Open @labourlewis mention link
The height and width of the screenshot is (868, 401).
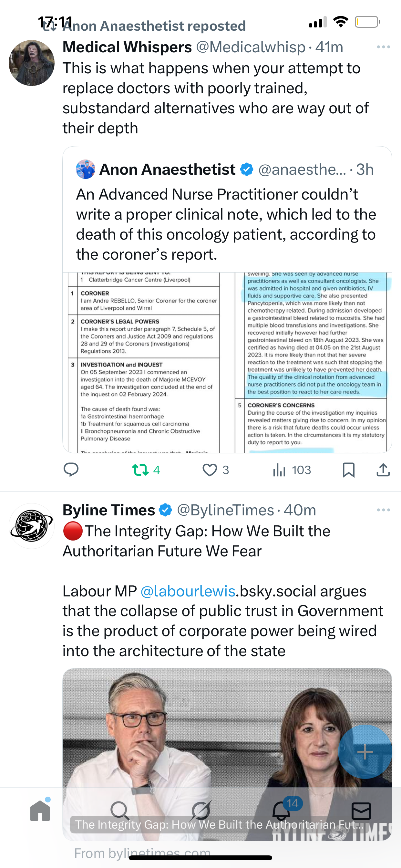coord(188,591)
